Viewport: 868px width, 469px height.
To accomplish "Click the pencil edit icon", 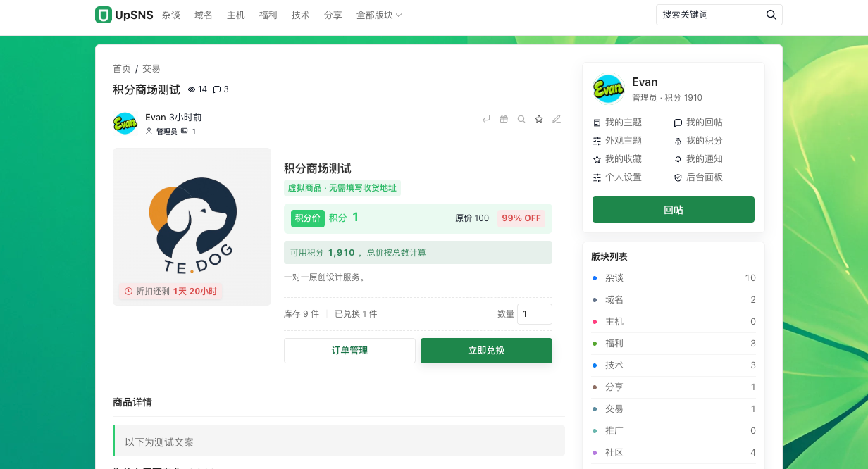I will pyautogui.click(x=557, y=119).
